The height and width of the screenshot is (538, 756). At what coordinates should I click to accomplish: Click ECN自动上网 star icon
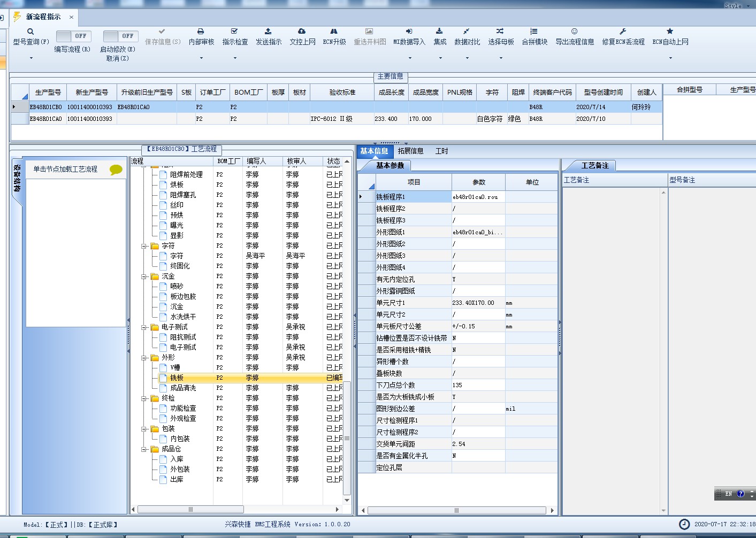pyautogui.click(x=670, y=32)
